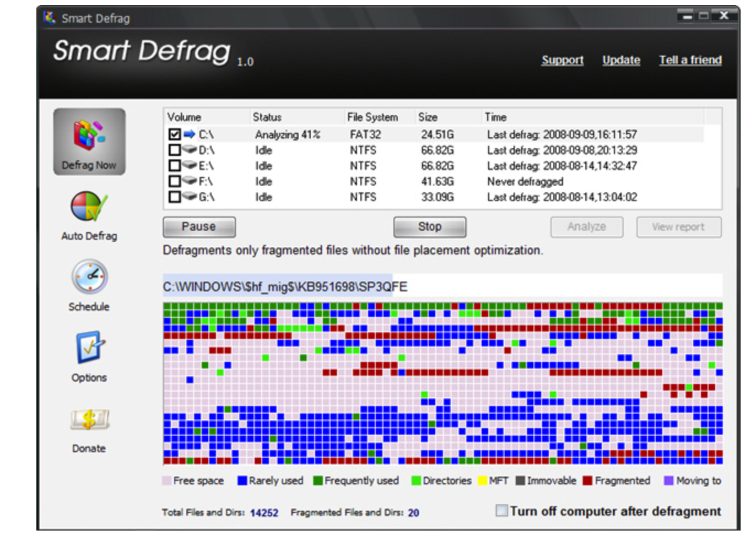Click the Directories legend swatch

[416, 480]
